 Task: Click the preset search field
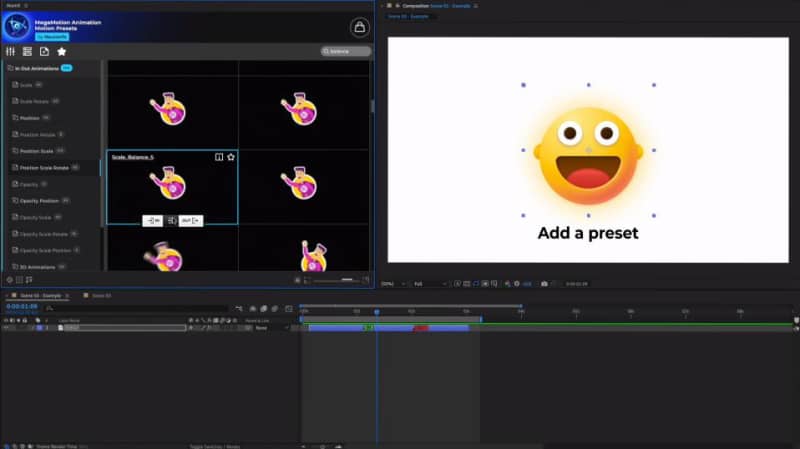click(x=345, y=51)
